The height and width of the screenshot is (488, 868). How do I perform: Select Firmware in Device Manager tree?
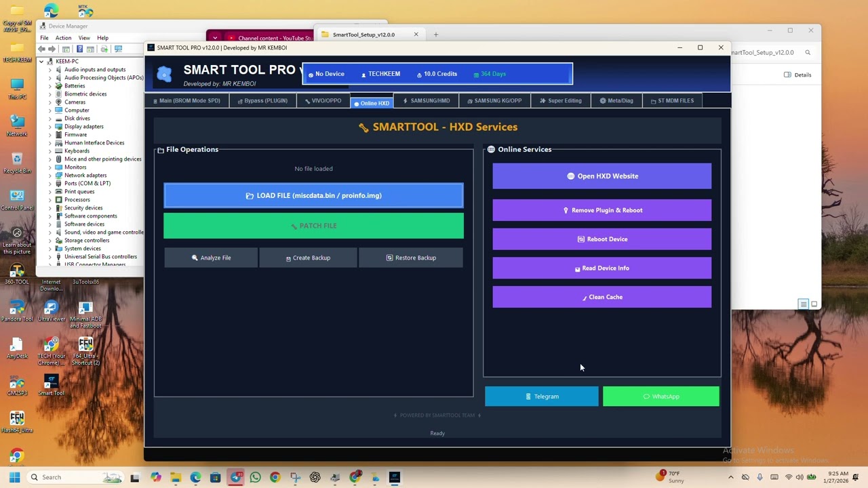click(x=75, y=135)
